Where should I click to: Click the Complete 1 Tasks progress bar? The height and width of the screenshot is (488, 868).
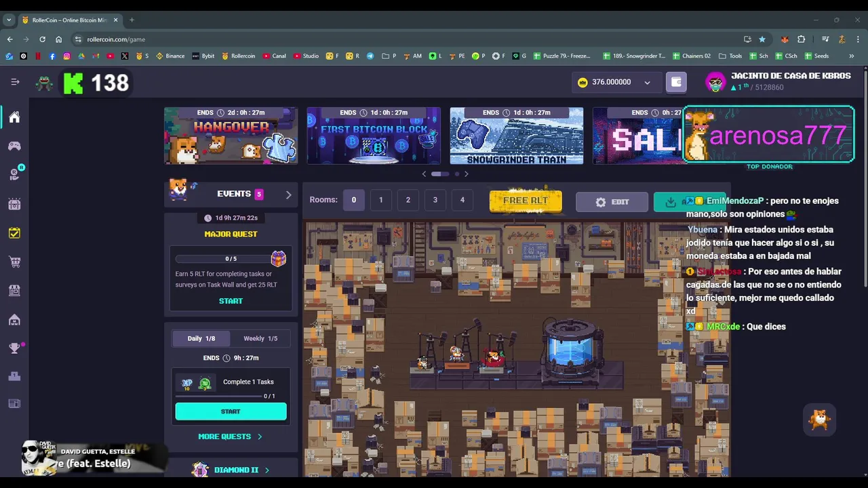click(218, 396)
